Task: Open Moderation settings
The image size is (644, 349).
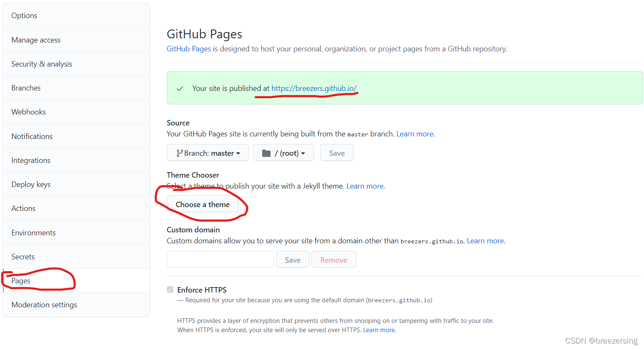Action: (x=76, y=305)
